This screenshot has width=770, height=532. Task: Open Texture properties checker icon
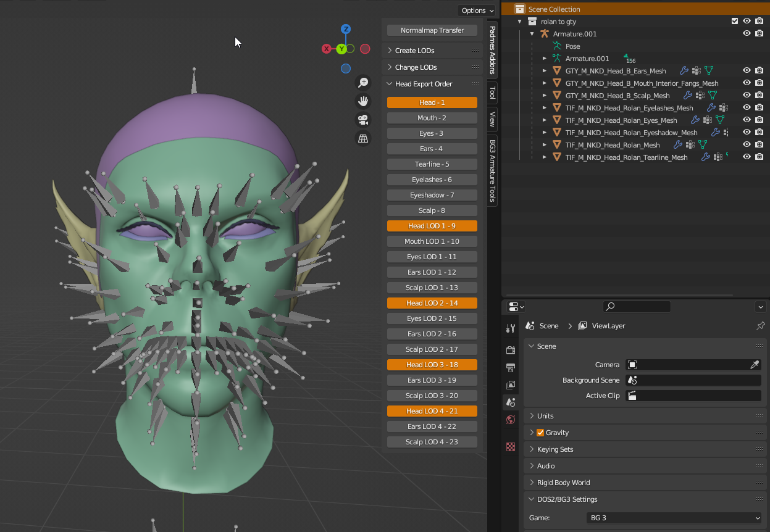point(511,447)
